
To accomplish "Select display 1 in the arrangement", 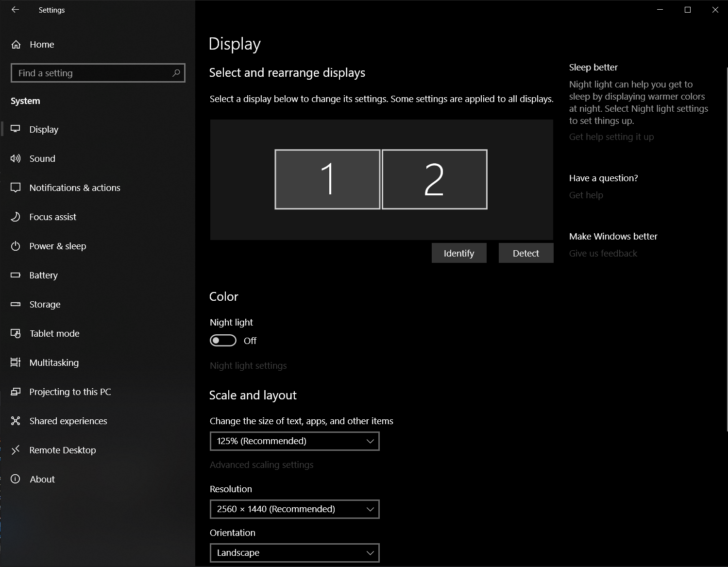I will [x=327, y=179].
